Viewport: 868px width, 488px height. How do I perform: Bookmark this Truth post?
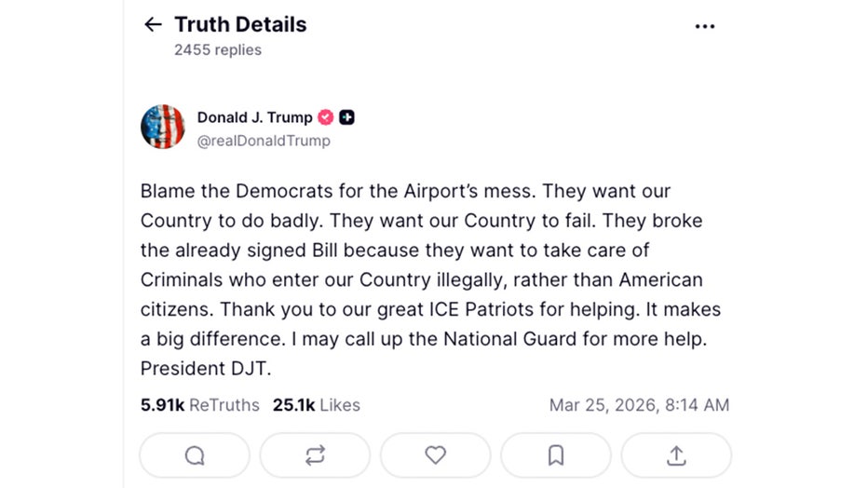(556, 455)
